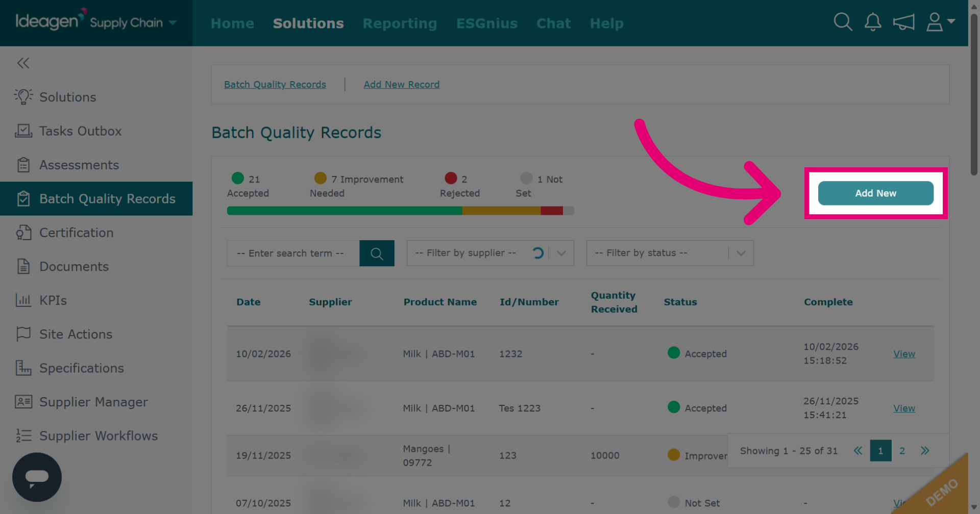Click the Ideagen logo
980x514 pixels.
coord(50,20)
